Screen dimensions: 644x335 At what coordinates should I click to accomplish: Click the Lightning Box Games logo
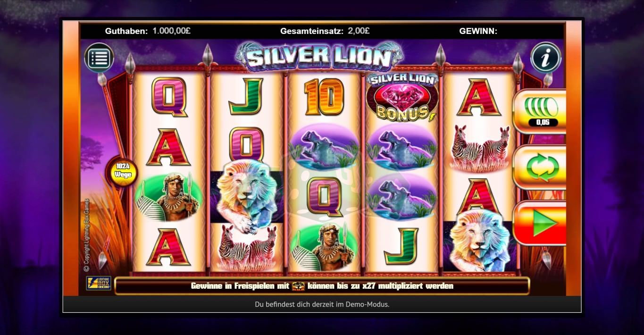[x=99, y=283]
